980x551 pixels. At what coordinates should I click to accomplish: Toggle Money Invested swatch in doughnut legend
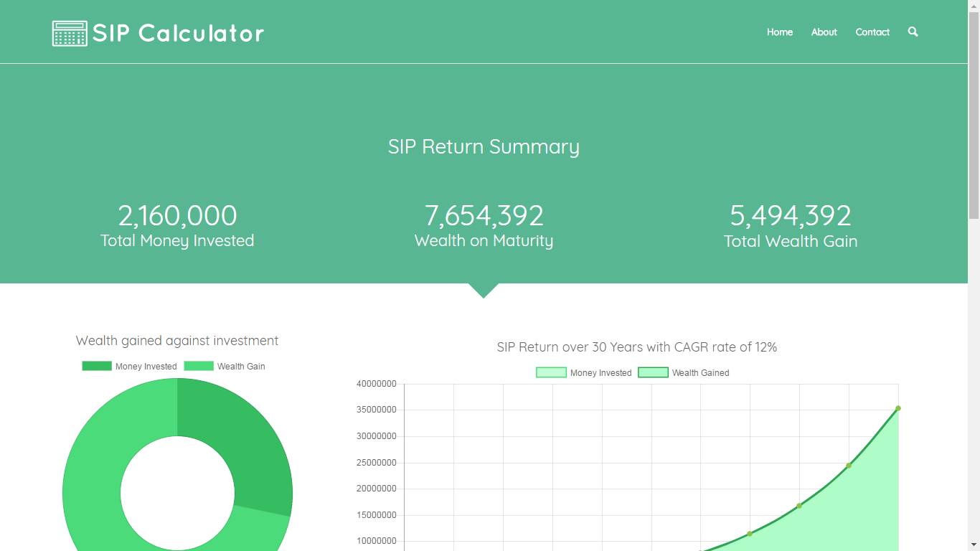point(97,366)
